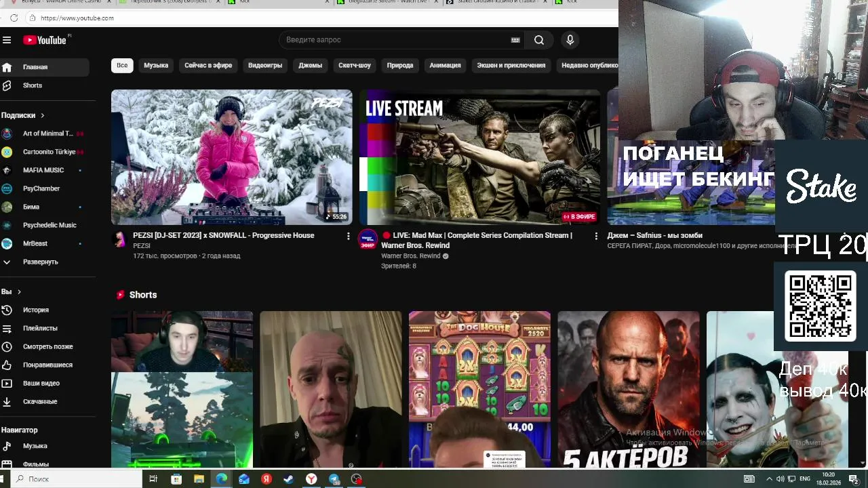Open the YouTube hamburger guide menu

pos(7,40)
